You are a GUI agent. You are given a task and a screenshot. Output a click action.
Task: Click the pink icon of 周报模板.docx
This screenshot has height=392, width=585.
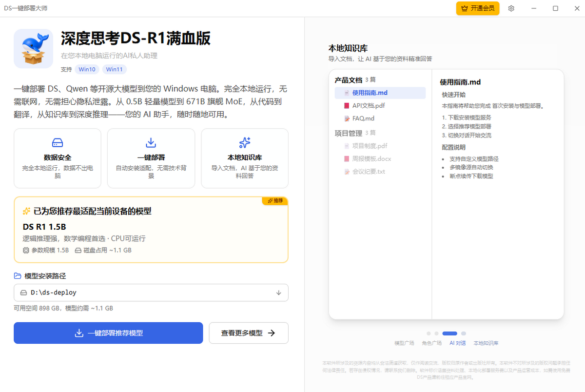click(x=347, y=158)
